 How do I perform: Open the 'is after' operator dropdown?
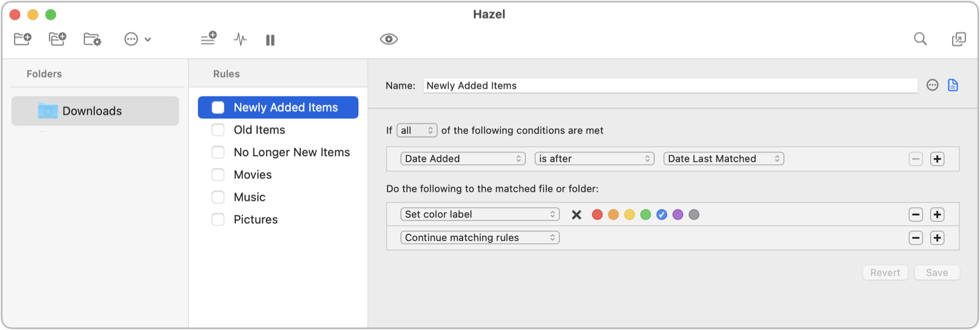(594, 159)
